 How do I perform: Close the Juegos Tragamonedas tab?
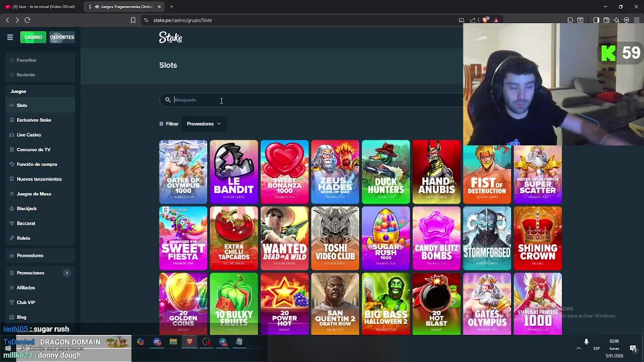click(159, 7)
